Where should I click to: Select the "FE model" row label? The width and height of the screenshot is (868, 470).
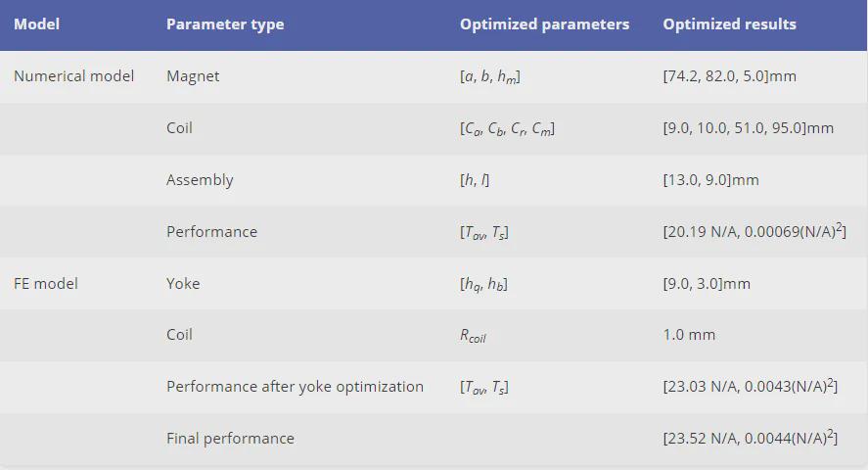[x=46, y=284]
